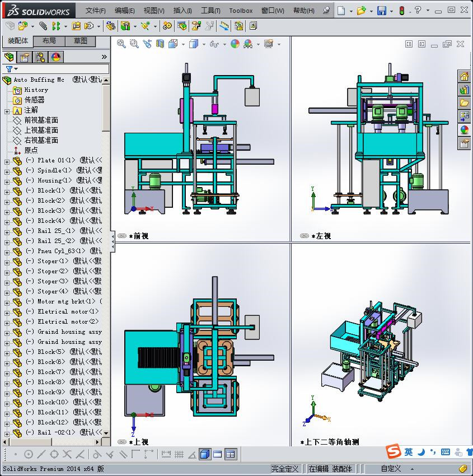Viewport: 473px width, 476px height.
Task: Open SolidWorks Resources home icon in task pane
Action: coord(464,77)
